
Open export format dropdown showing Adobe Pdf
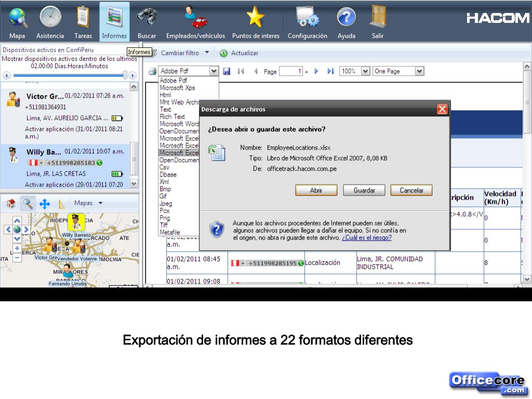pos(214,71)
